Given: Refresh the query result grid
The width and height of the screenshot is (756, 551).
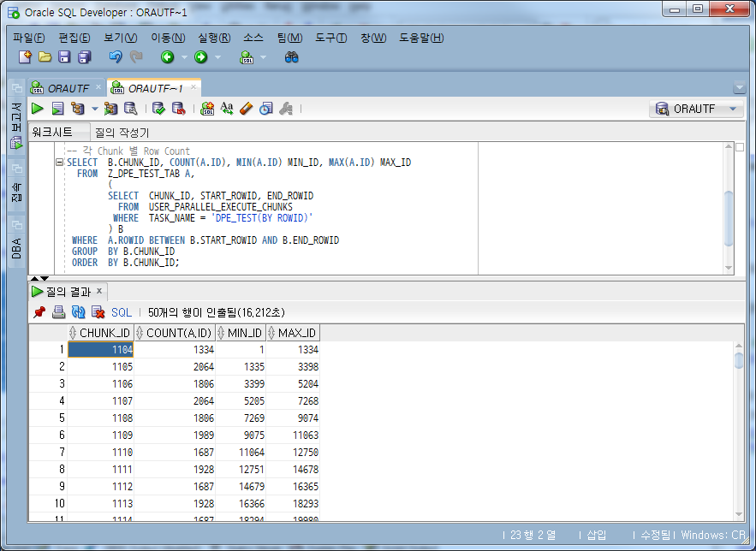Looking at the screenshot, I should point(78,312).
